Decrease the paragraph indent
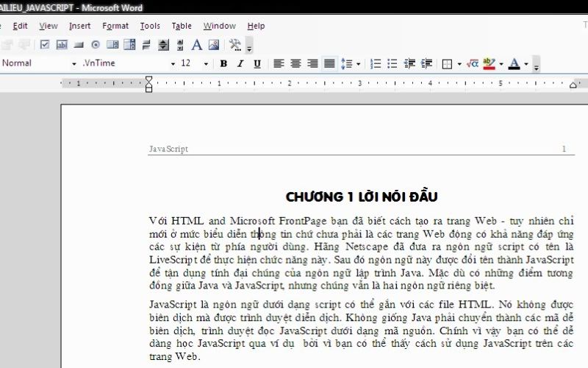The height and width of the screenshot is (368, 588). 409,63
